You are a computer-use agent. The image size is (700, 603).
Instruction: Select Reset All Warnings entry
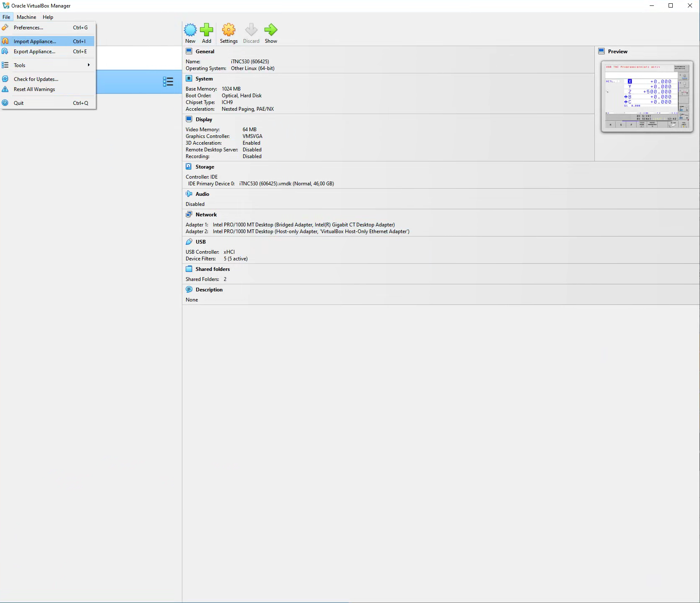(x=48, y=89)
